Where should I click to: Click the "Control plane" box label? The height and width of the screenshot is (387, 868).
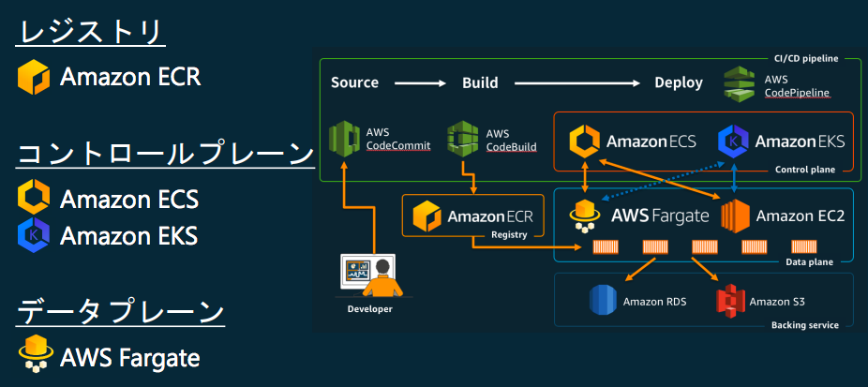[805, 170]
